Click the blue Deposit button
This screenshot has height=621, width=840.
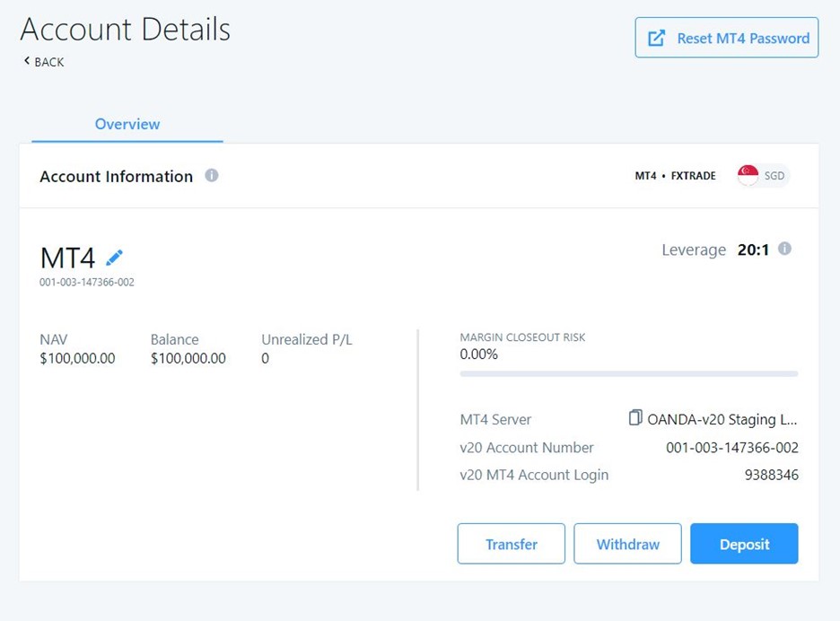pyautogui.click(x=744, y=544)
